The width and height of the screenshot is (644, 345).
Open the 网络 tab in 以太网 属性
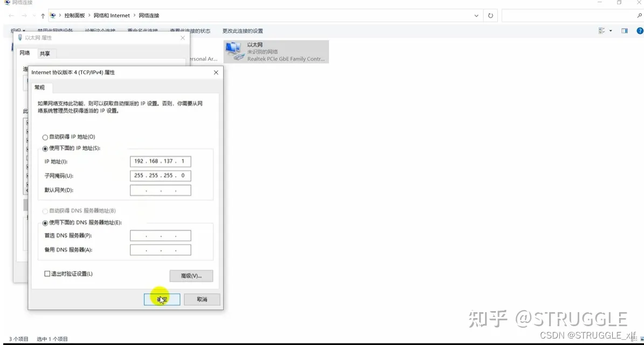tap(25, 53)
